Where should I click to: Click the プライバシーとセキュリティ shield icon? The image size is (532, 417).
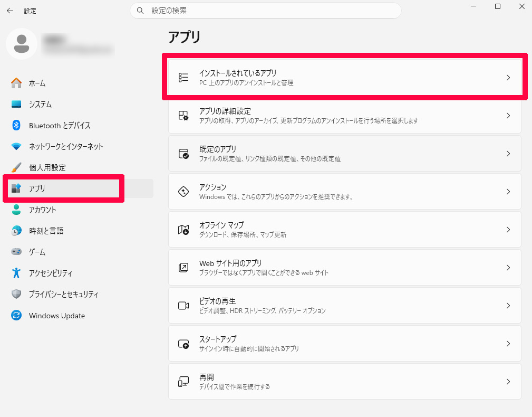[16, 295]
